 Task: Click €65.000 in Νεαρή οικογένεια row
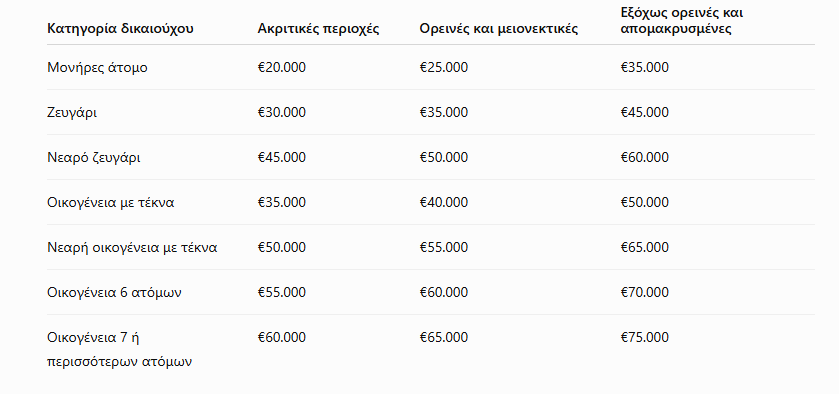pos(645,247)
